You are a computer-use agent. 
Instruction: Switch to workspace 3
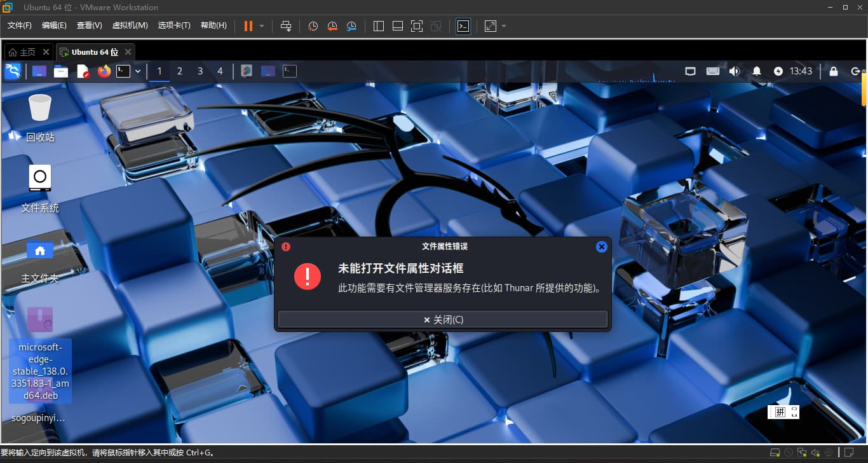(x=200, y=71)
